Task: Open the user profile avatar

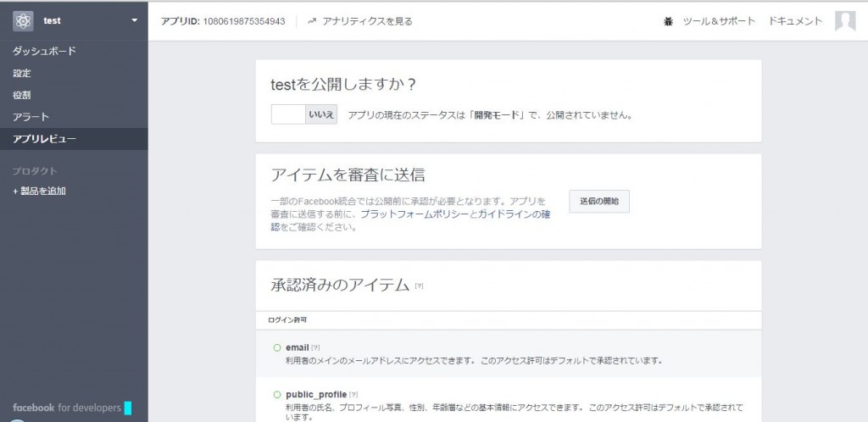Action: click(845, 21)
